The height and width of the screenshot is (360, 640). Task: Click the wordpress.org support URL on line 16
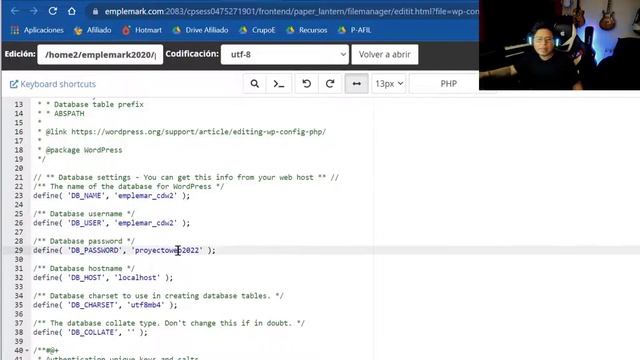tap(198, 132)
